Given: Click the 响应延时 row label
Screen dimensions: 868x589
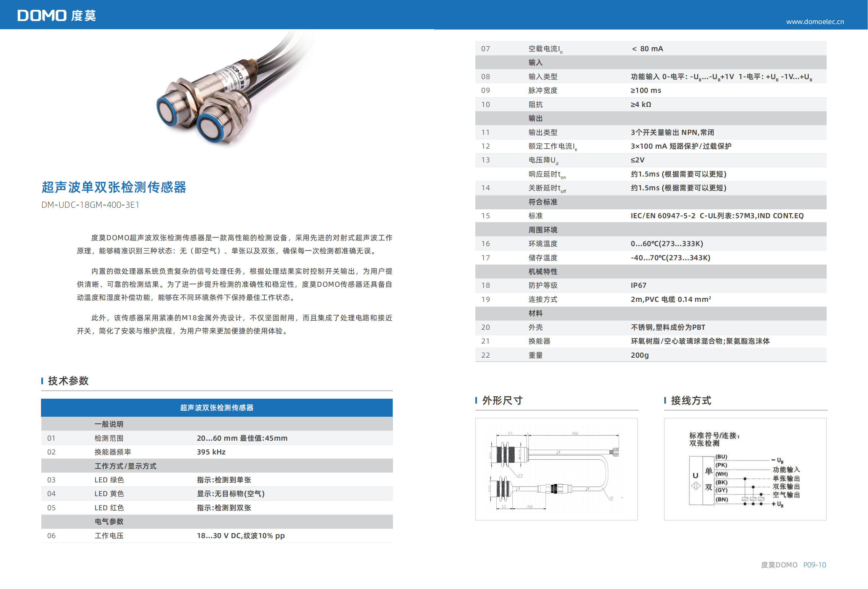Looking at the screenshot, I should coord(547,175).
